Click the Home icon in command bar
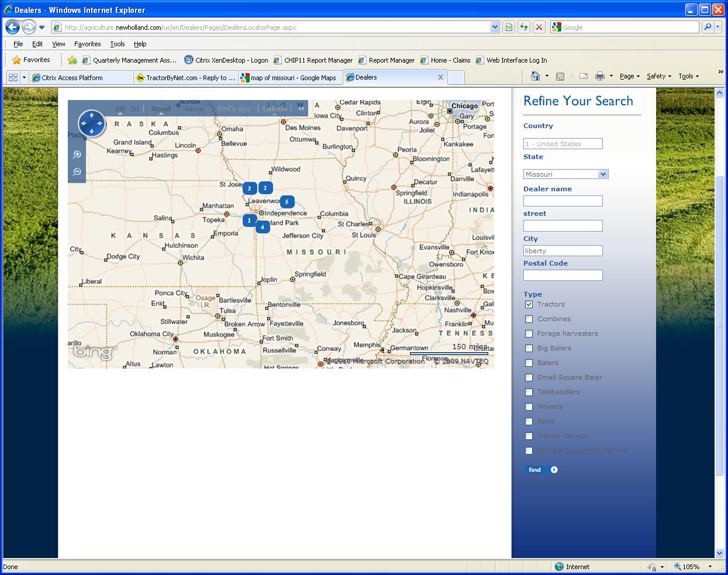728x575 pixels. pyautogui.click(x=535, y=76)
